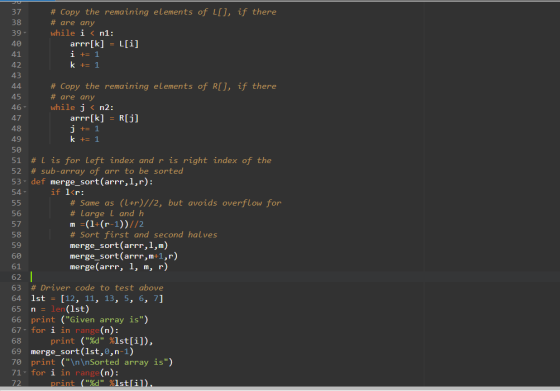The width and height of the screenshot is (560, 391).
Task: Click the text 'arrr[k] = L[i]'
Action: point(104,44)
